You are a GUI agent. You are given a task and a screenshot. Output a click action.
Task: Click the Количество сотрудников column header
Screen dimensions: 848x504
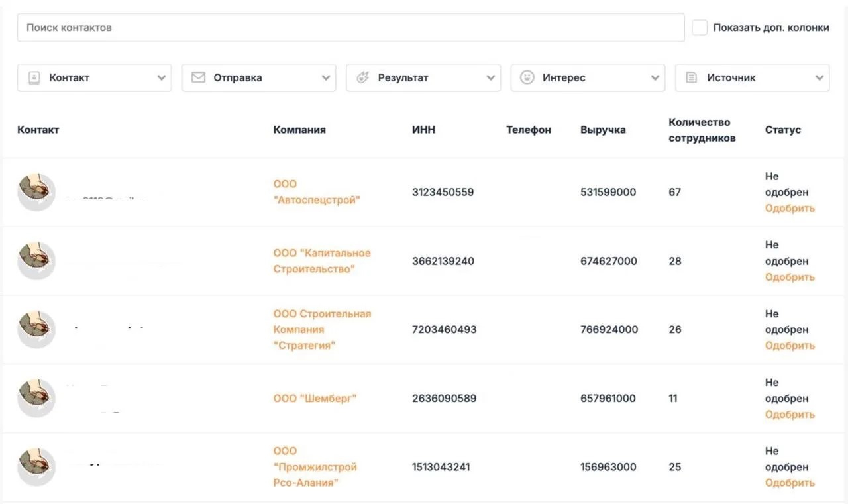pos(702,130)
